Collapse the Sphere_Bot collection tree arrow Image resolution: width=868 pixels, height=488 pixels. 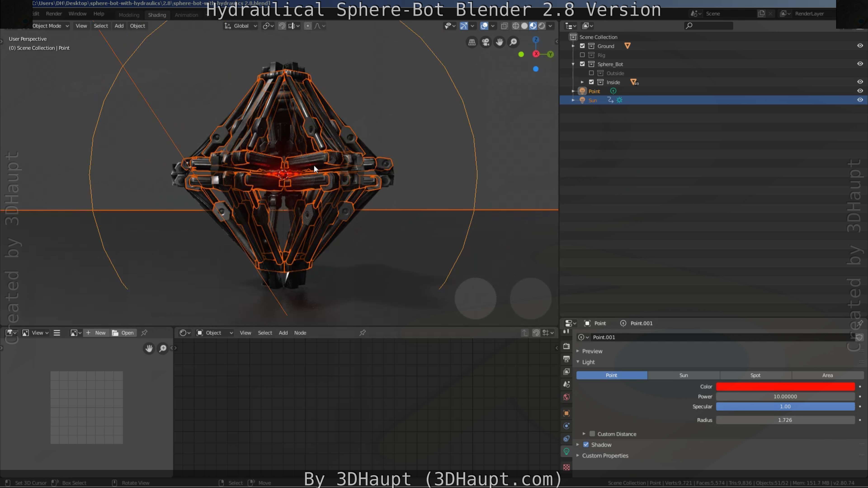pyautogui.click(x=573, y=64)
